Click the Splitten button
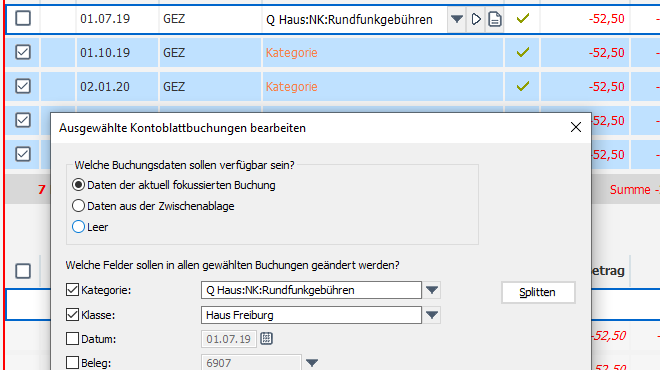This screenshot has height=370, width=660. [x=538, y=292]
